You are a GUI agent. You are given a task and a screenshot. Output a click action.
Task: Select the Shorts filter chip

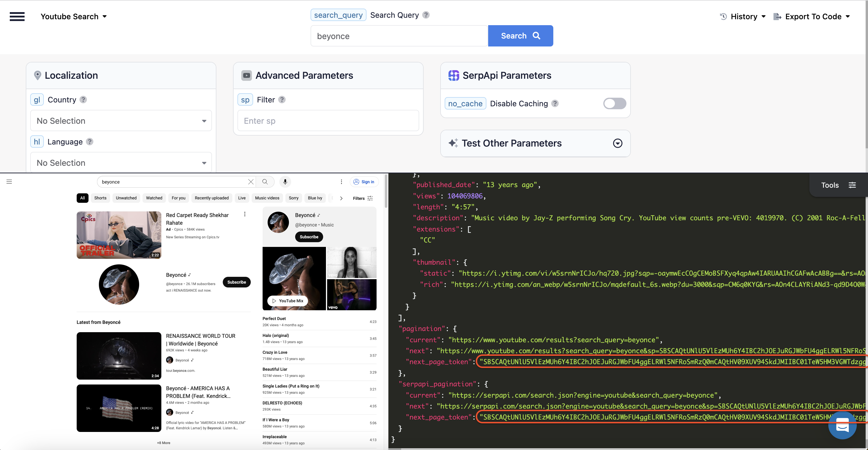point(100,198)
